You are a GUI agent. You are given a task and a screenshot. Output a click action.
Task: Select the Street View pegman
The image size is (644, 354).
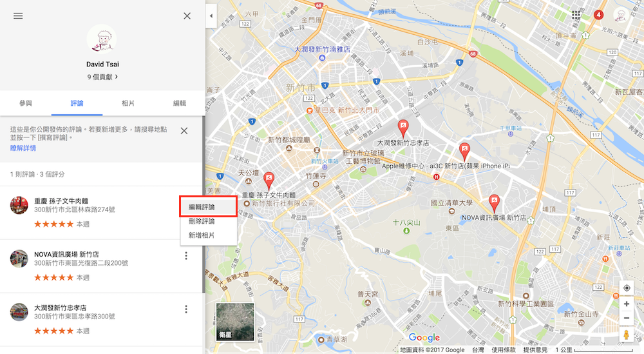[627, 335]
